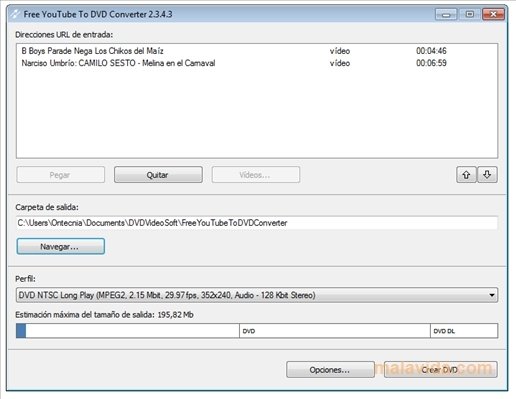Click 'vídeo' type in Narciso Umbrío row
The image size is (516, 399).
[340, 63]
